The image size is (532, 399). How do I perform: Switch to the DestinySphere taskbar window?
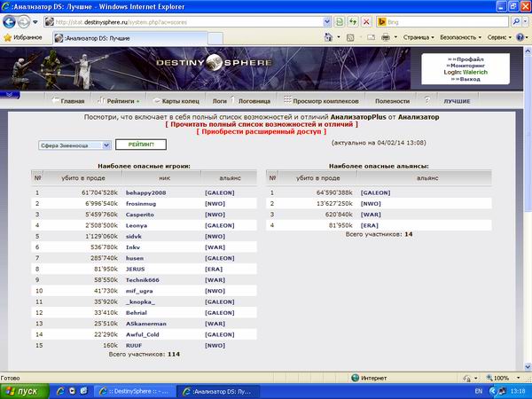(x=135, y=392)
